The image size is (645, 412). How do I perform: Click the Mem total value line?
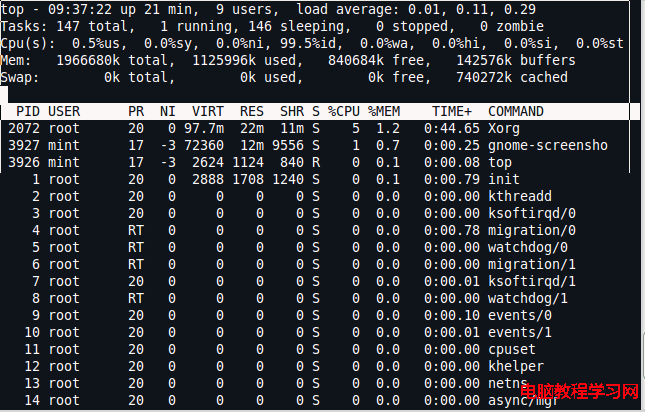point(288,60)
